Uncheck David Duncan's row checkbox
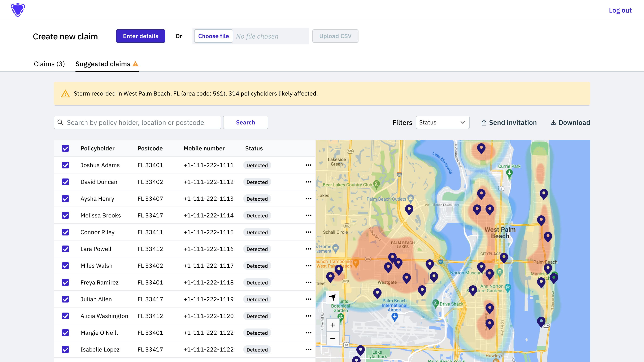This screenshot has width=644, height=362. click(x=65, y=182)
